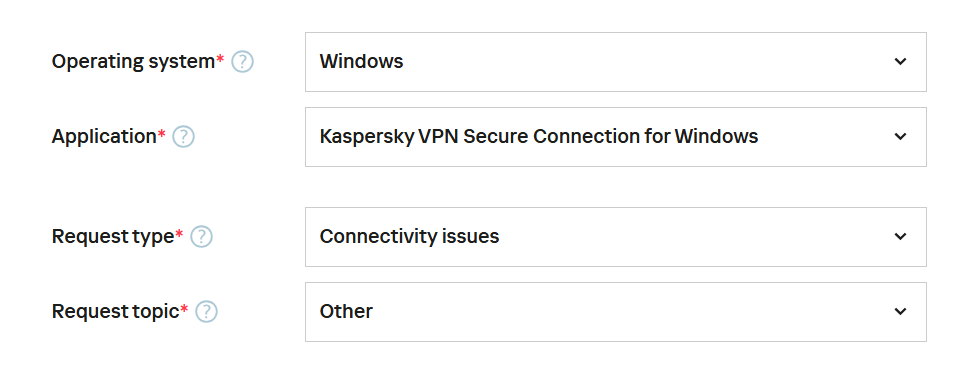The height and width of the screenshot is (373, 975).
Task: Click the chevron arrow in the Windows field
Action: [900, 62]
